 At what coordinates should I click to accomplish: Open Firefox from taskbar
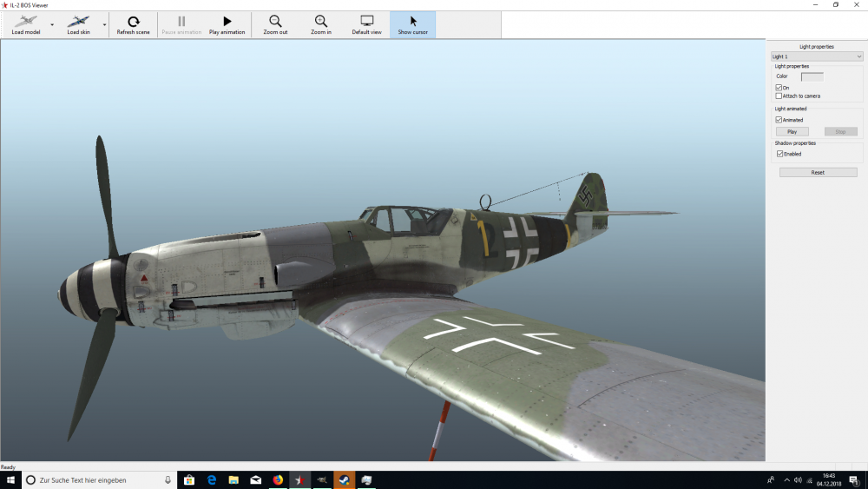point(278,480)
